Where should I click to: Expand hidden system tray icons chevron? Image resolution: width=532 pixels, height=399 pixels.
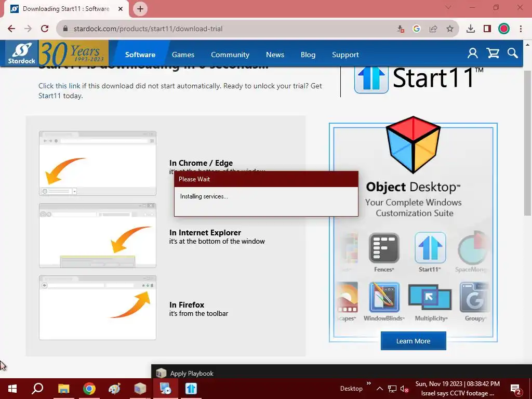pos(380,389)
